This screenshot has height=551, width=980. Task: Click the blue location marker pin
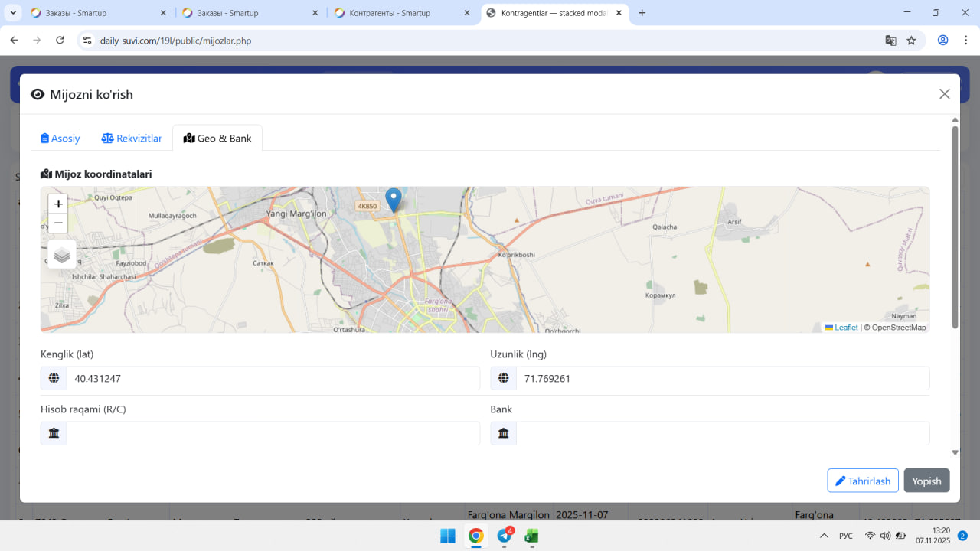tap(393, 199)
